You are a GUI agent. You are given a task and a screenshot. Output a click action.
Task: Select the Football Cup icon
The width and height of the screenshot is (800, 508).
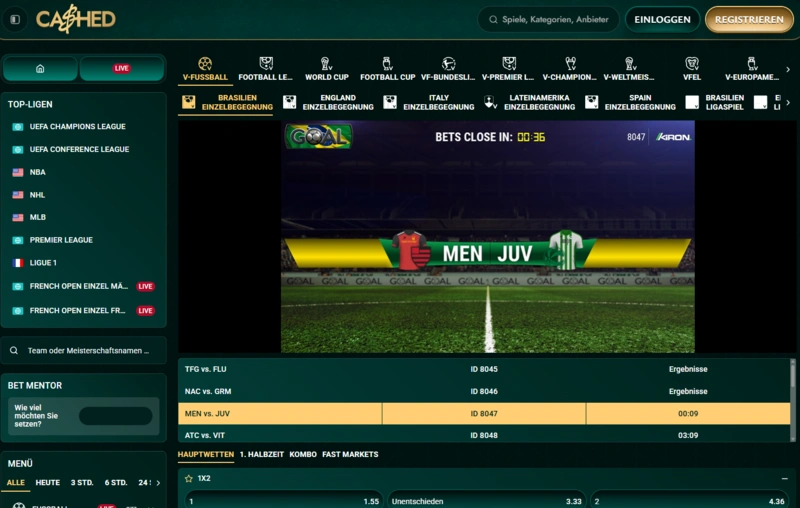point(387,63)
